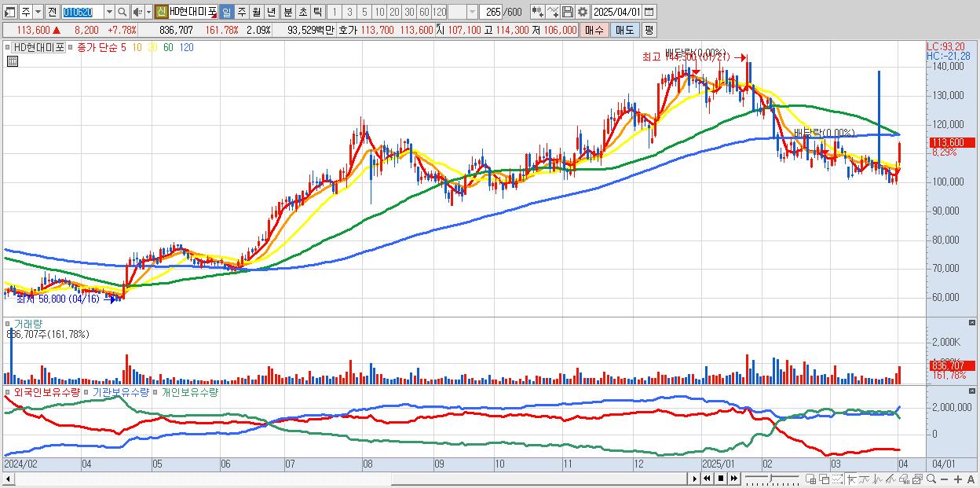Click the 전 button in top toolbar
The width and height of the screenshot is (980, 488).
pos(52,12)
